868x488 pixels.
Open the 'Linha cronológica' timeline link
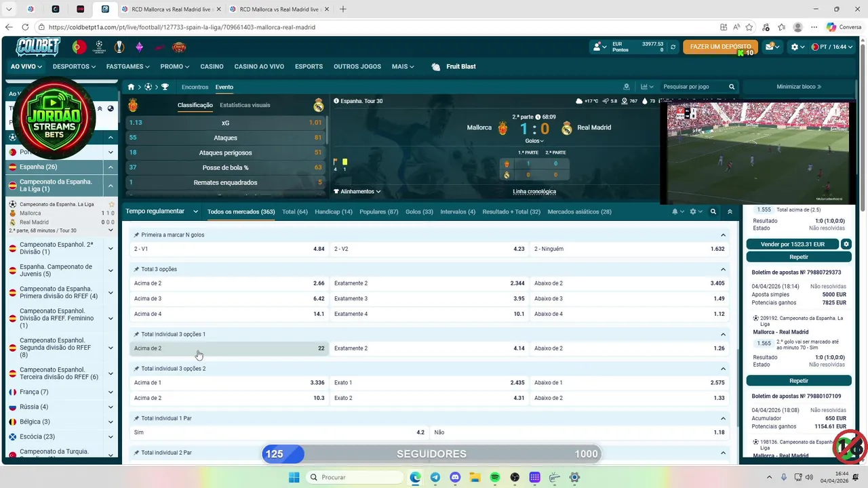(x=534, y=192)
